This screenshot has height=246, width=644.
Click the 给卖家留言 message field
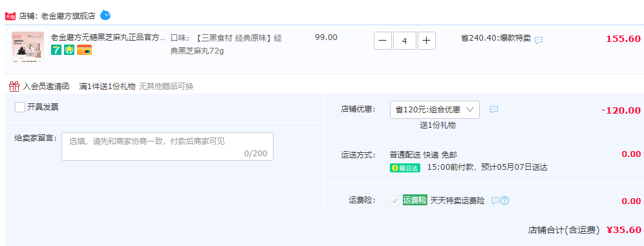pyautogui.click(x=167, y=147)
